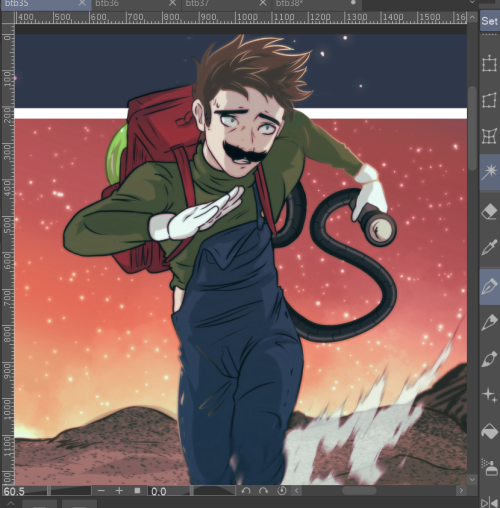
Task: Select the Fill bucket tool
Action: [489, 431]
